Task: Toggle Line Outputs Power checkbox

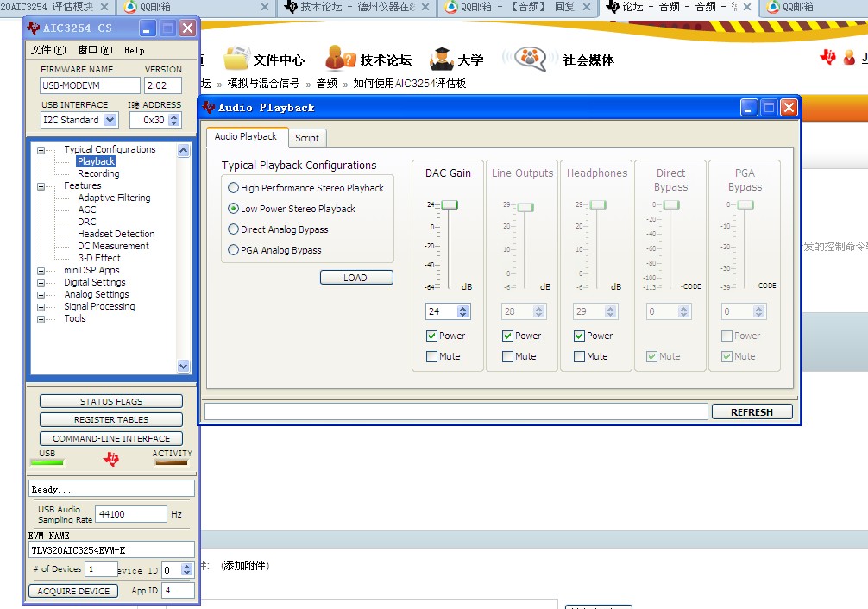Action: click(507, 336)
